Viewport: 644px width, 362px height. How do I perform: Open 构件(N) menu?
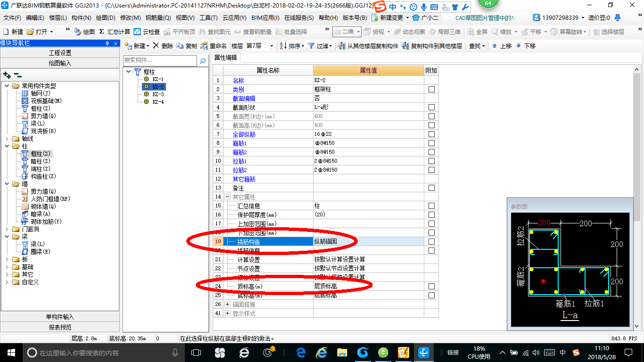[x=82, y=17]
